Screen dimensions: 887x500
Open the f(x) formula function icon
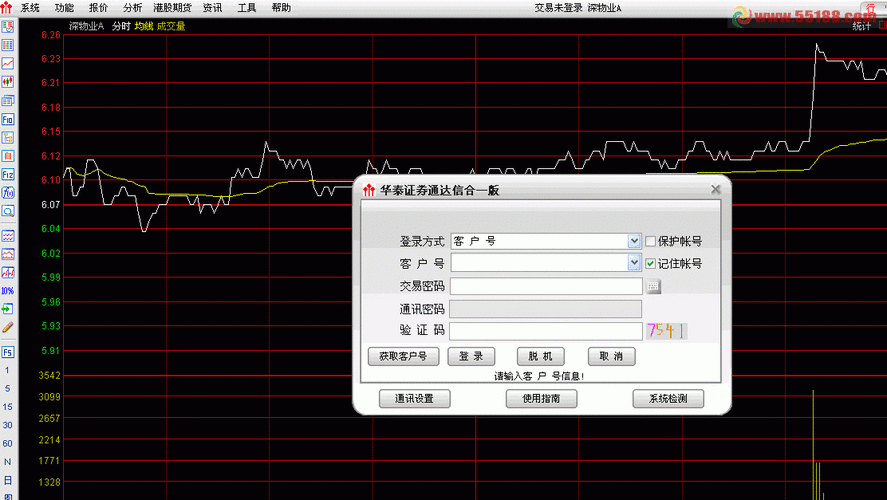tap(7, 193)
